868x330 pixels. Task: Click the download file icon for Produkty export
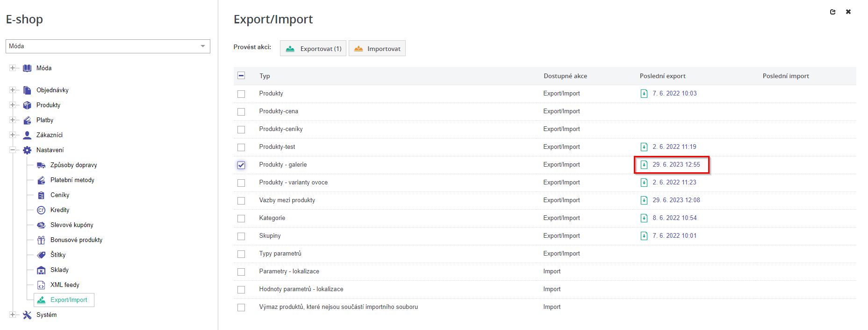(x=644, y=94)
